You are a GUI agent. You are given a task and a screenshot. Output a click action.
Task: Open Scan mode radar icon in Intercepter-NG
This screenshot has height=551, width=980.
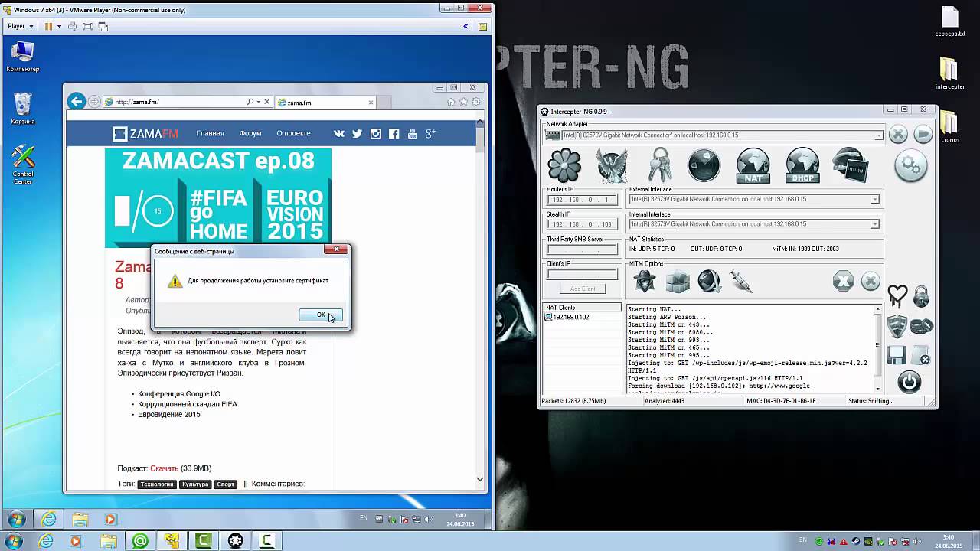click(x=704, y=165)
